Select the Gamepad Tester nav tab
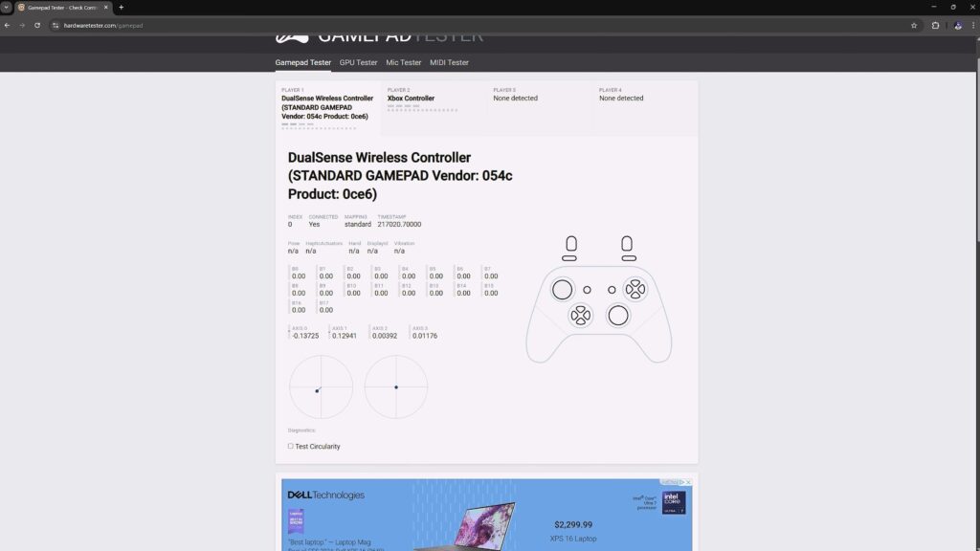The height and width of the screenshot is (551, 980). 303,62
